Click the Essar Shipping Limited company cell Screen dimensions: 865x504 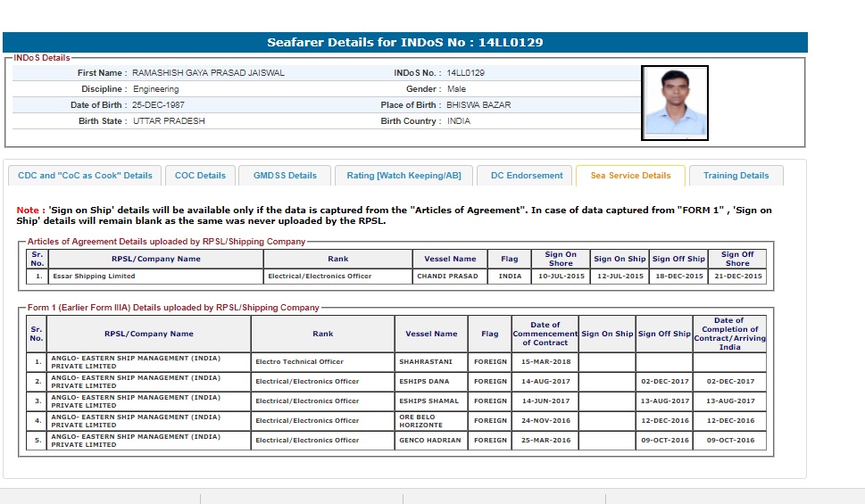pos(94,277)
